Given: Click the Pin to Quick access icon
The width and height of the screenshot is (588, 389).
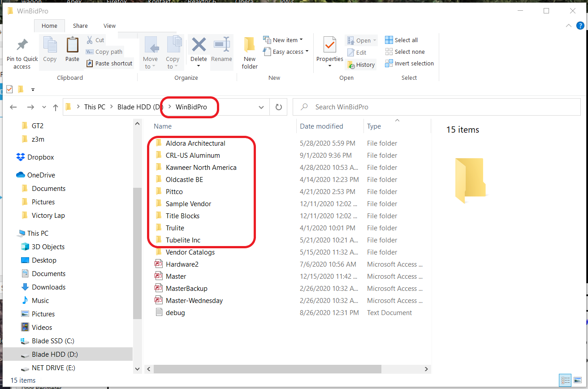Looking at the screenshot, I should pyautogui.click(x=22, y=45).
